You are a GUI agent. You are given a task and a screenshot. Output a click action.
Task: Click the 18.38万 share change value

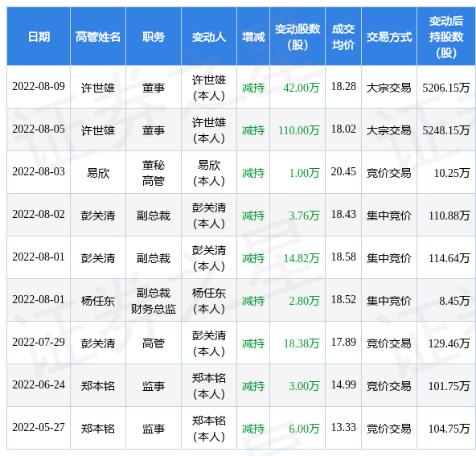(x=302, y=343)
